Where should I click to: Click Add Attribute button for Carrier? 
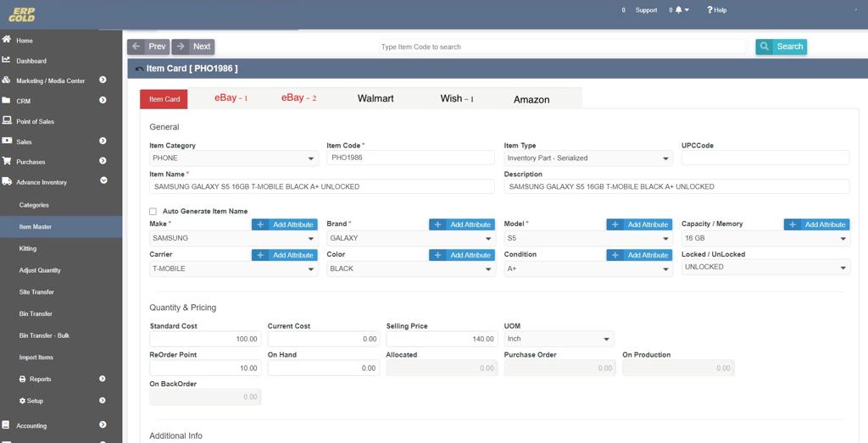[285, 255]
